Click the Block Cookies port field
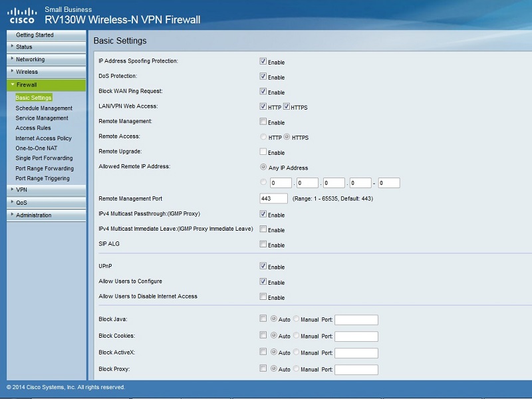532x399 pixels. 356,336
